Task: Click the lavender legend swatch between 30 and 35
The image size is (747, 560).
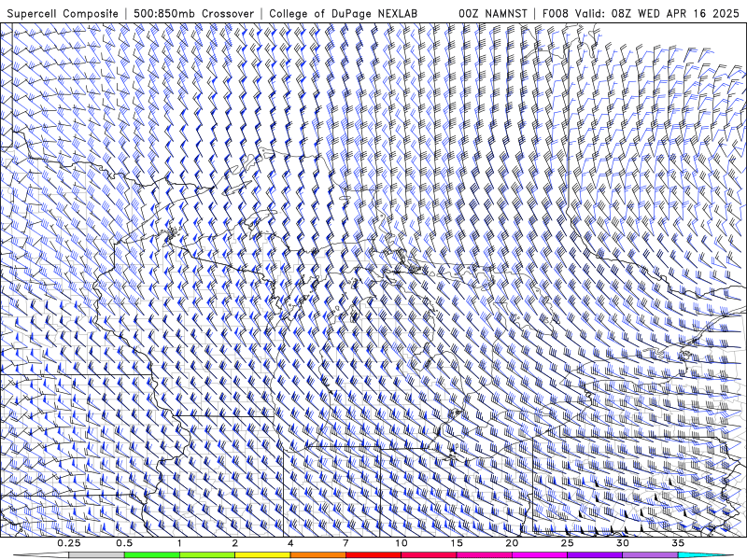Action: (650, 555)
